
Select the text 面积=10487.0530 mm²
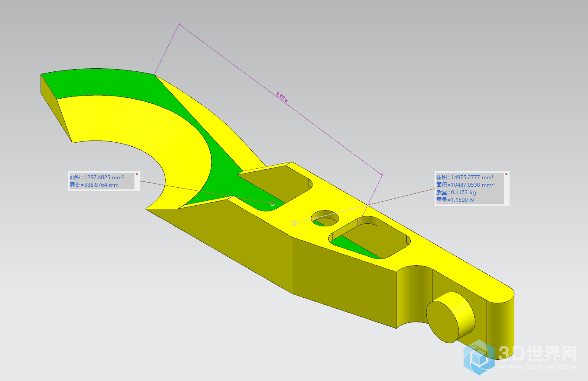465,185
